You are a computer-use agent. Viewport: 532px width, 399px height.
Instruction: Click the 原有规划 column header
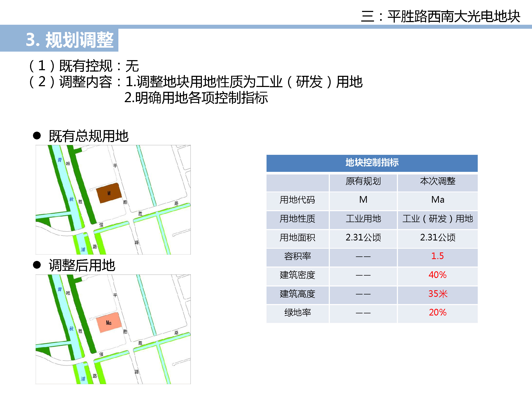(363, 181)
